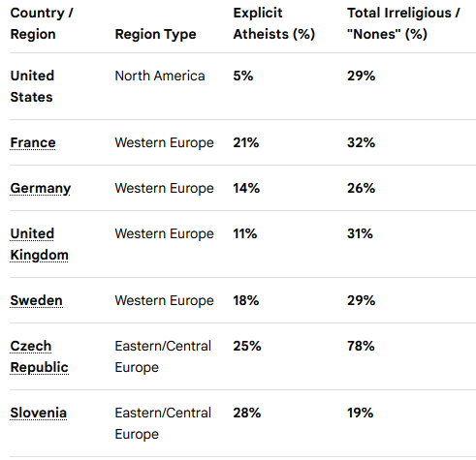
Task: Open the Germany link
Action: tap(41, 188)
